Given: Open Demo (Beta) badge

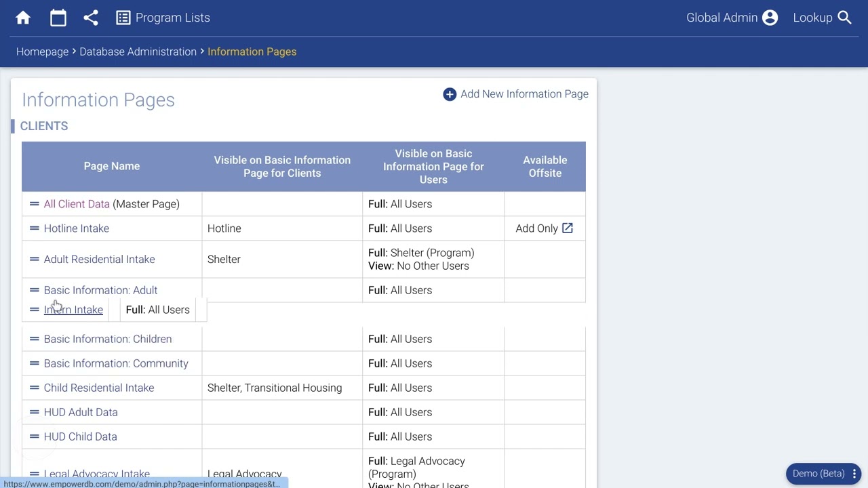Looking at the screenshot, I should 824,473.
